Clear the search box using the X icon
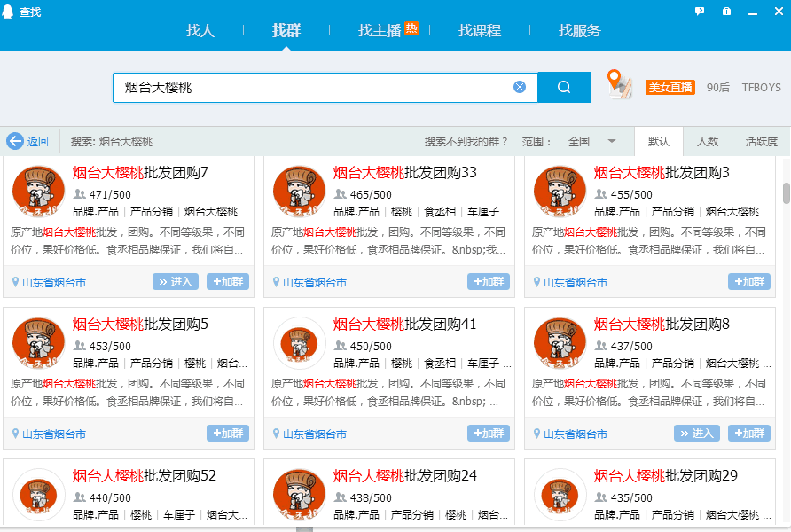Screen dimensions: 791x532 [520, 86]
